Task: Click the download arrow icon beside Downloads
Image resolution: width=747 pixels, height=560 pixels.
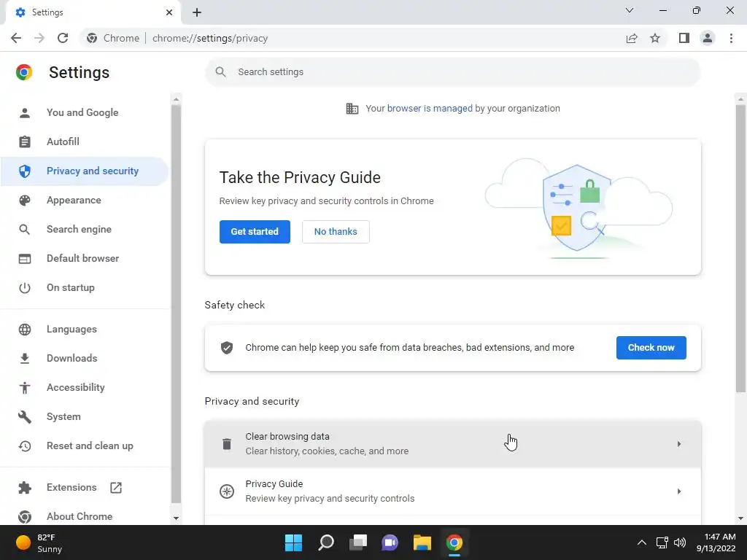Action: click(x=24, y=358)
